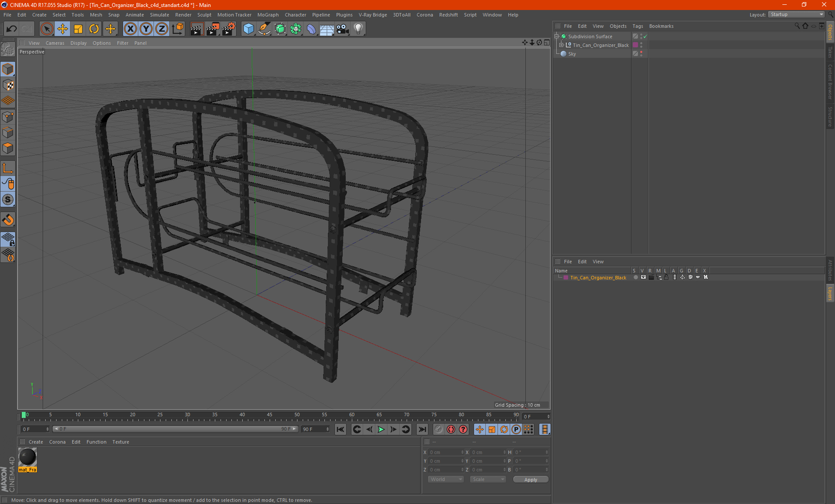
Task: Select the Magnet tool icon
Action: click(x=8, y=220)
